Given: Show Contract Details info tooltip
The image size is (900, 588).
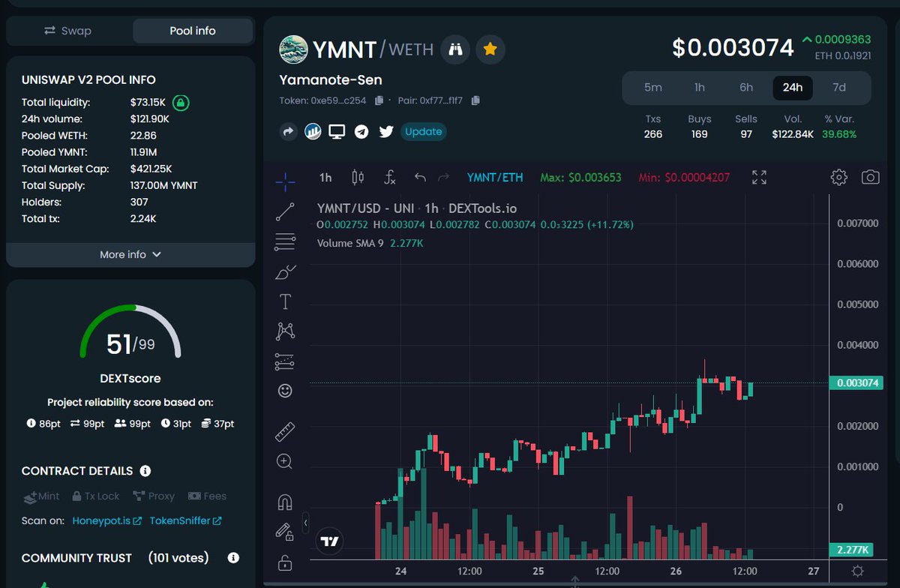Looking at the screenshot, I should tap(145, 471).
